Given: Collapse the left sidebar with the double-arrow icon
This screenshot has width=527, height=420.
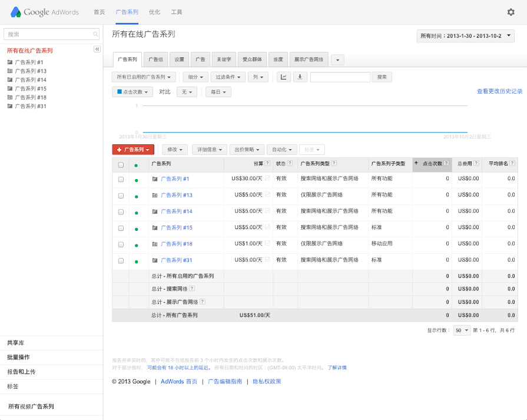Looking at the screenshot, I should (x=97, y=49).
